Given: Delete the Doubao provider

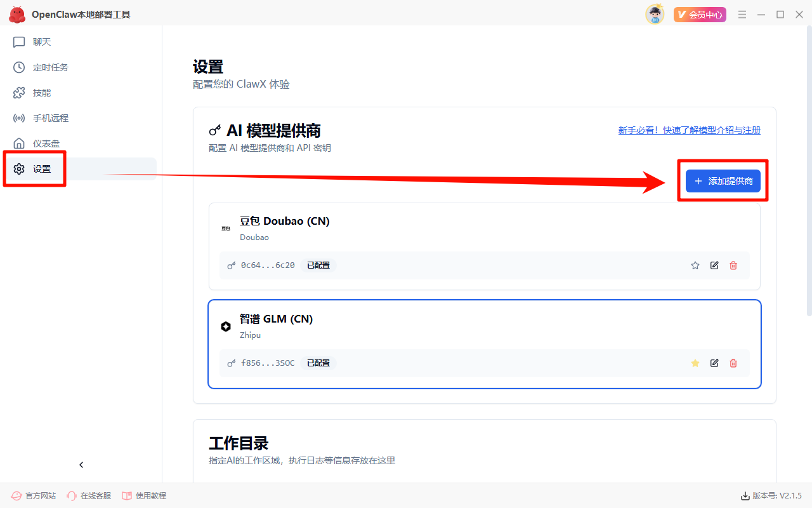Looking at the screenshot, I should 733,265.
